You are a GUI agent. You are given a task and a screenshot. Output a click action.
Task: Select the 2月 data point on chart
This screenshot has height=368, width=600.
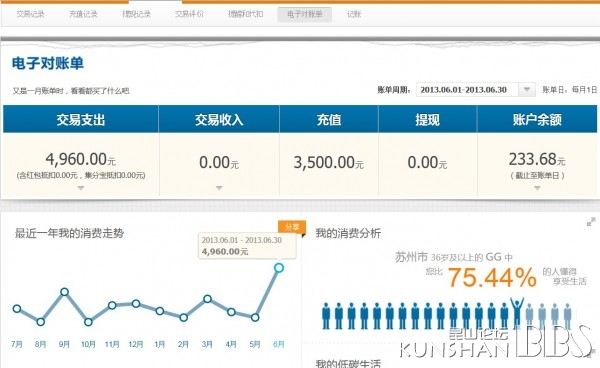point(183,318)
